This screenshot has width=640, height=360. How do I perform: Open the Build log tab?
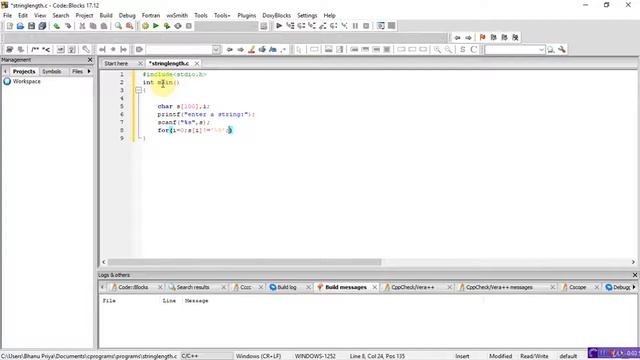coord(287,287)
